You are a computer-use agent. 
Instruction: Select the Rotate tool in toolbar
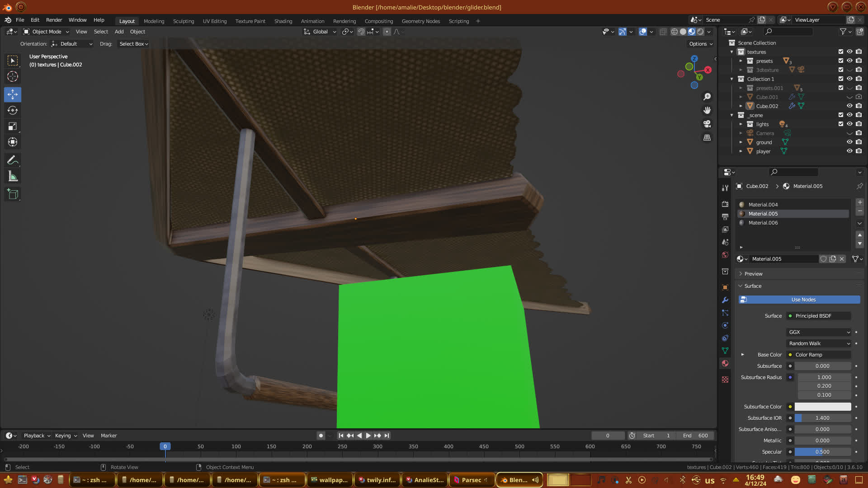pyautogui.click(x=13, y=111)
